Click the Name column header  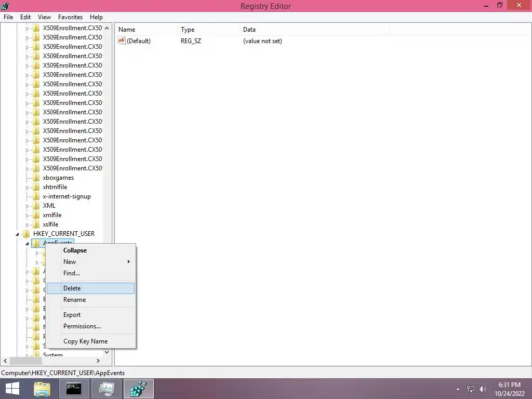pos(146,30)
